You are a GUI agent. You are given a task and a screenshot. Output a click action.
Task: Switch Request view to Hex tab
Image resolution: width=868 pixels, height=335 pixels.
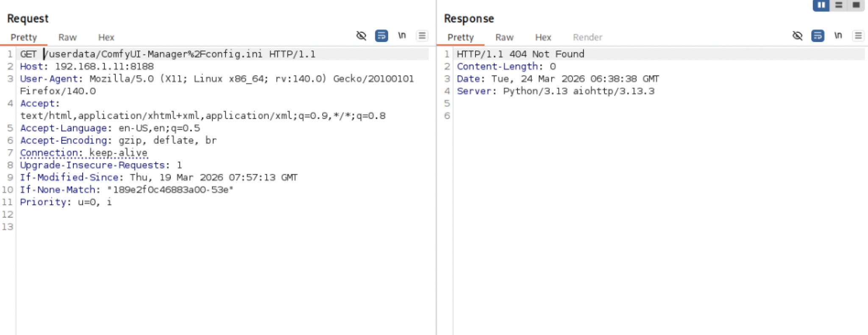coord(106,37)
